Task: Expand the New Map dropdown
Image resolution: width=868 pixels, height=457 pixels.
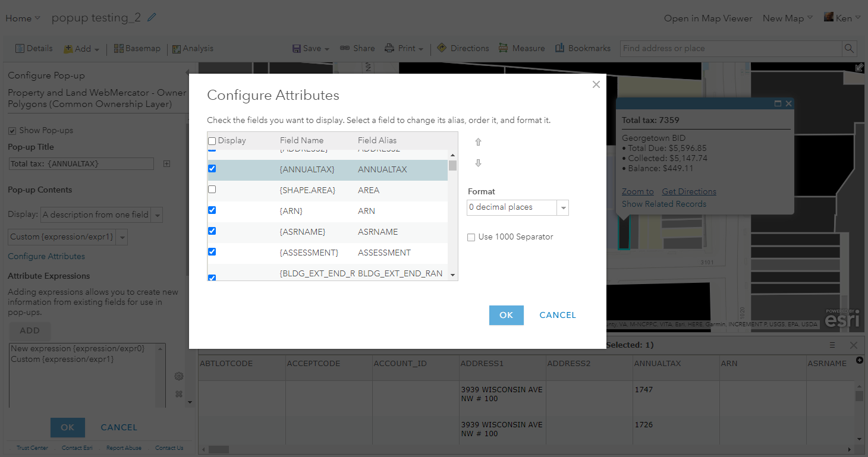Action: click(x=787, y=18)
